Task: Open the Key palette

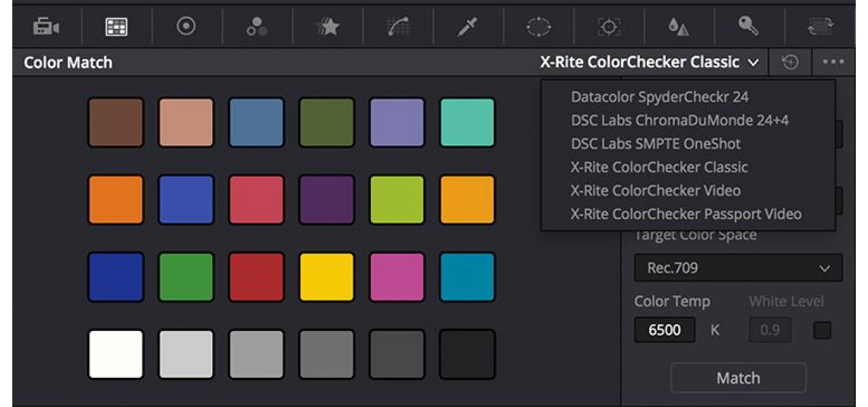Action: (x=748, y=26)
